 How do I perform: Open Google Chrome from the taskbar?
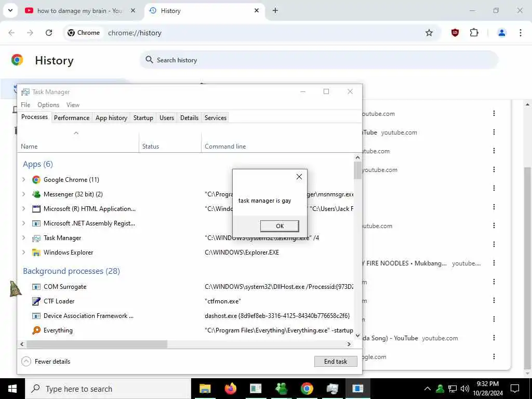point(307,389)
